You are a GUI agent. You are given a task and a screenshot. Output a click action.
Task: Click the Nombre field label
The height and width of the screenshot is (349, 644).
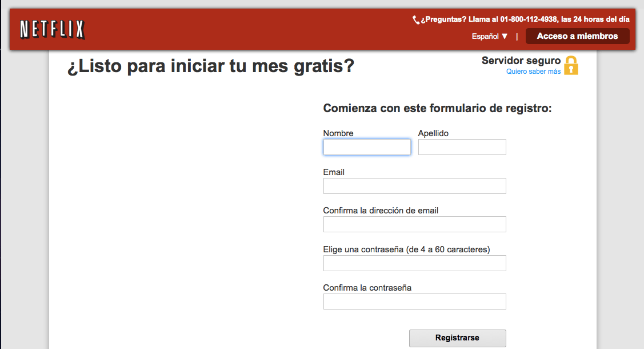338,133
